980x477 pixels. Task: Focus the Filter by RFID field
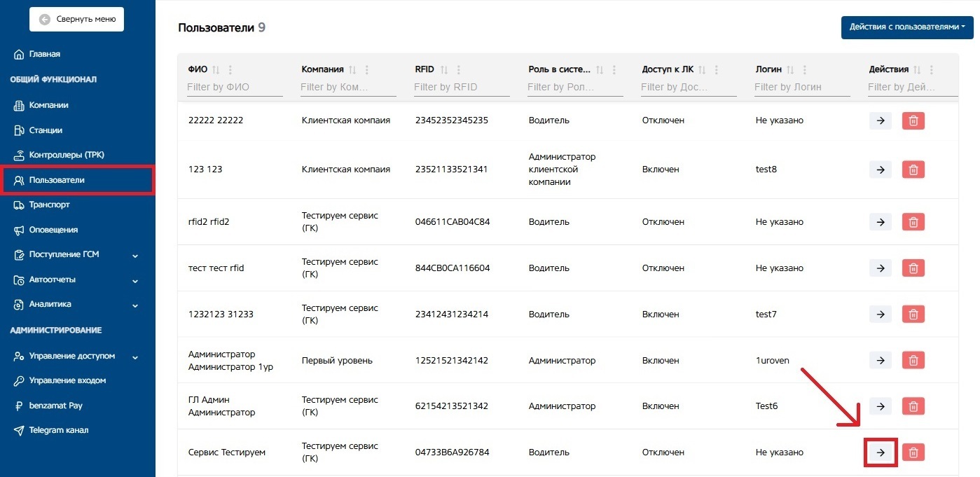point(462,88)
